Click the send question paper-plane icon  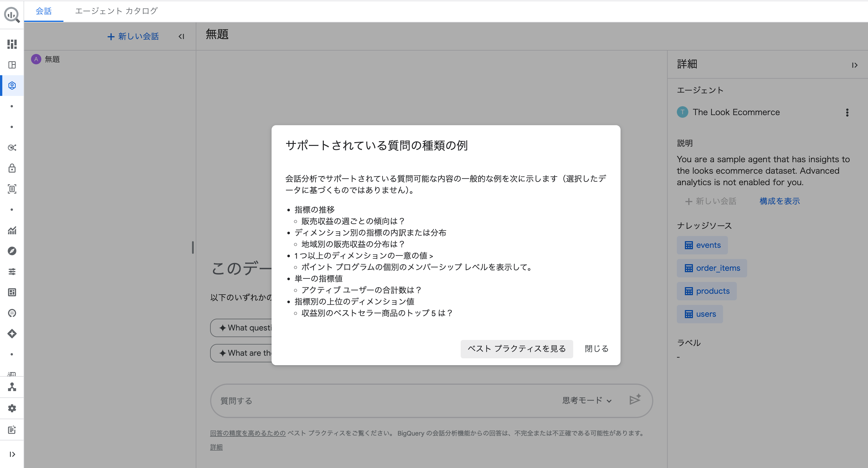tap(635, 400)
